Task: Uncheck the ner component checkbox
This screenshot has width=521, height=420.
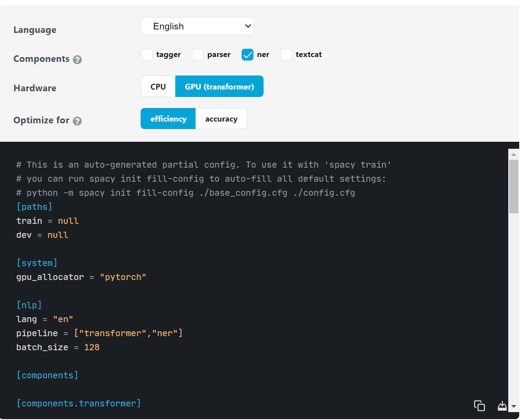Action: point(248,55)
